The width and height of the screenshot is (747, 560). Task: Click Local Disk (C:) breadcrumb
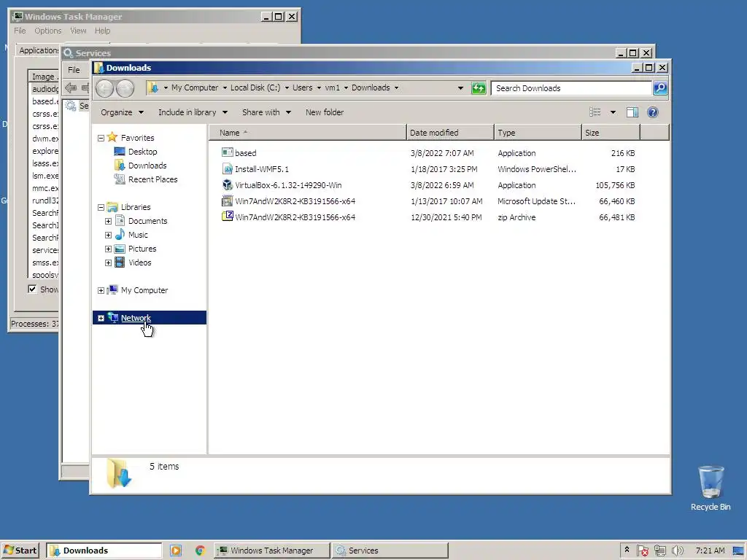coord(255,87)
